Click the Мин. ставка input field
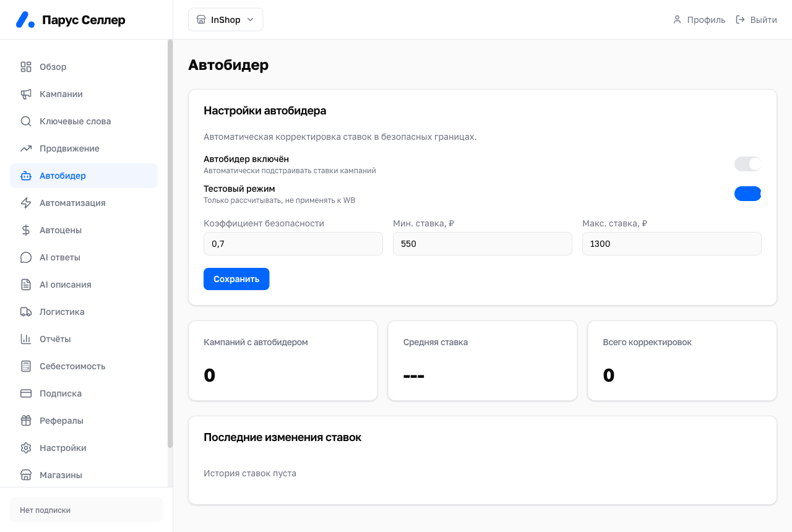 [483, 244]
